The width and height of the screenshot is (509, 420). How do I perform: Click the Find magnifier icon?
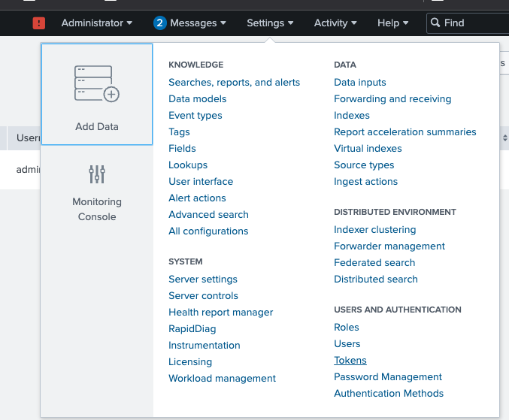coord(435,23)
